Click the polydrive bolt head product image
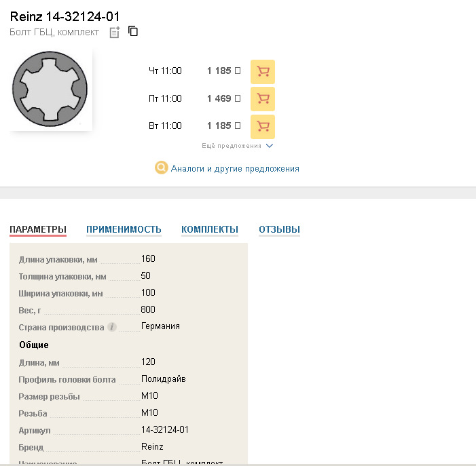The image size is (476, 466). tap(51, 89)
